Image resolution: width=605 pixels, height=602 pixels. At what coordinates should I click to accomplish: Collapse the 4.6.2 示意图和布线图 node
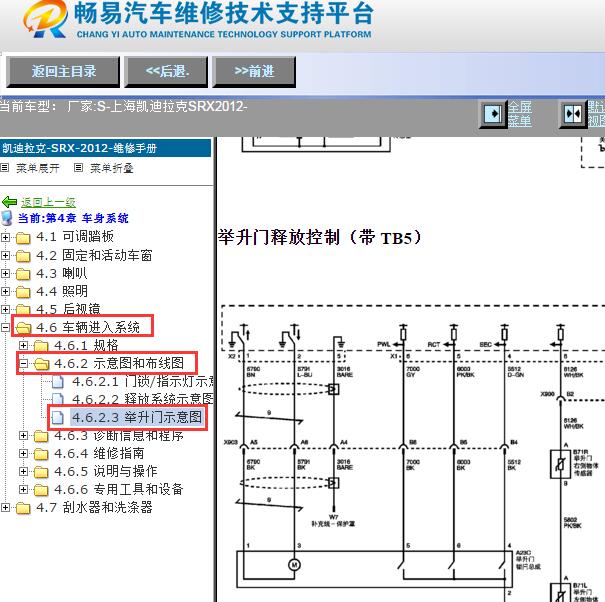click(x=24, y=364)
